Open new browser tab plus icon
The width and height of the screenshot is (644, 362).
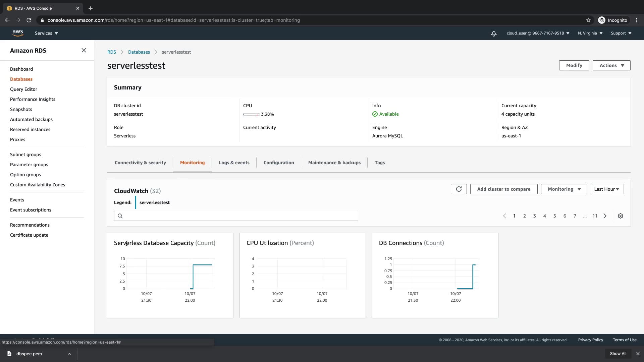pyautogui.click(x=91, y=8)
